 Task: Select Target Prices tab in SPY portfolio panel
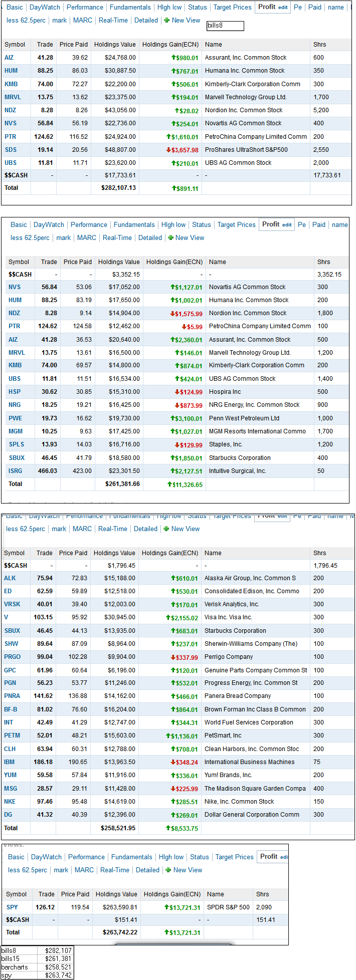(235, 857)
